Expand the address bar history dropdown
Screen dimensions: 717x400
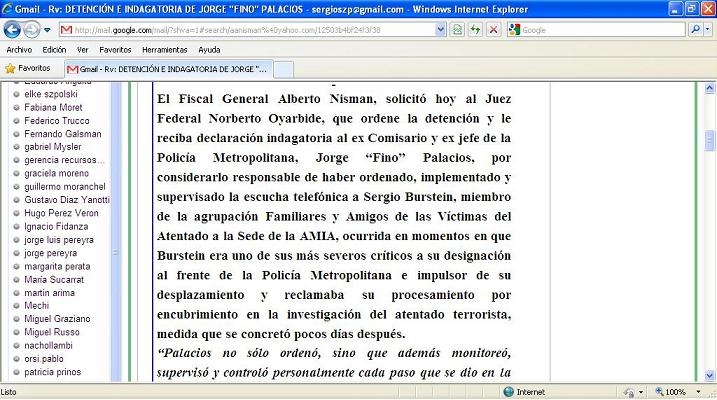pyautogui.click(x=440, y=30)
